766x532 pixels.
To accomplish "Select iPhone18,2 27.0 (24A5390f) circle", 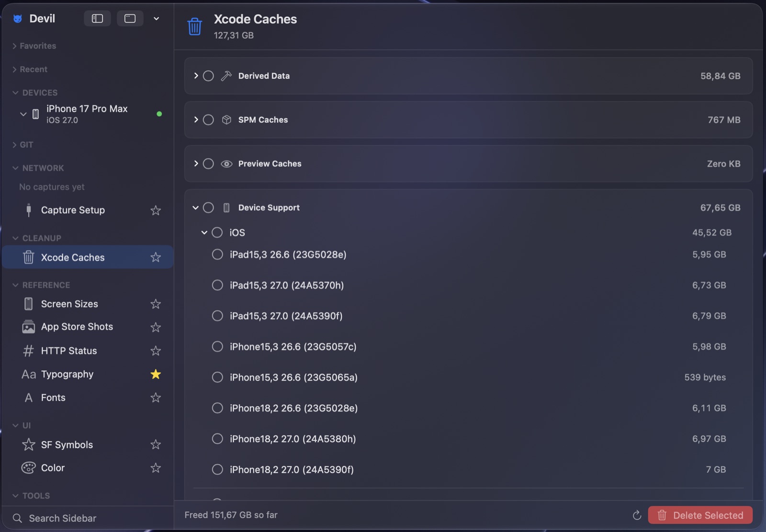I will pos(217,469).
